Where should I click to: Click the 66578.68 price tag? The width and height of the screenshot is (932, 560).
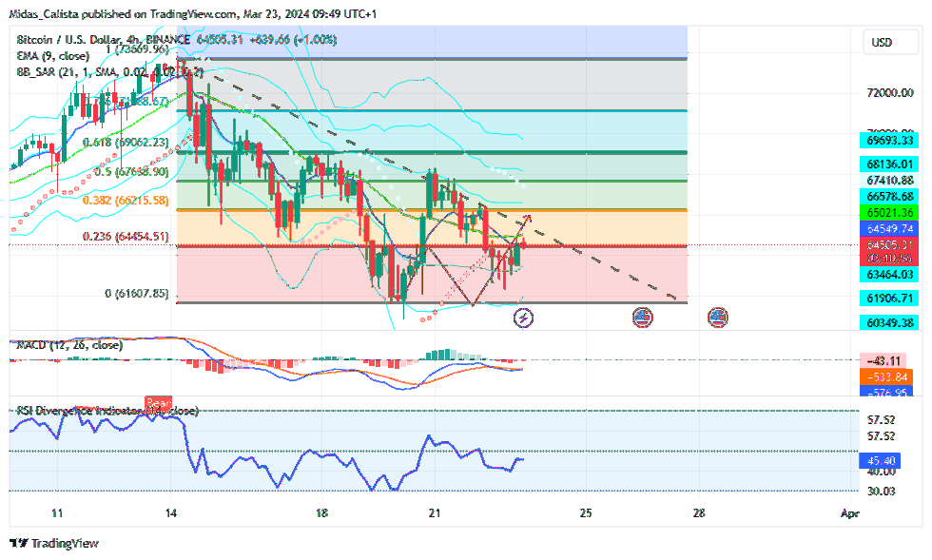tap(889, 196)
